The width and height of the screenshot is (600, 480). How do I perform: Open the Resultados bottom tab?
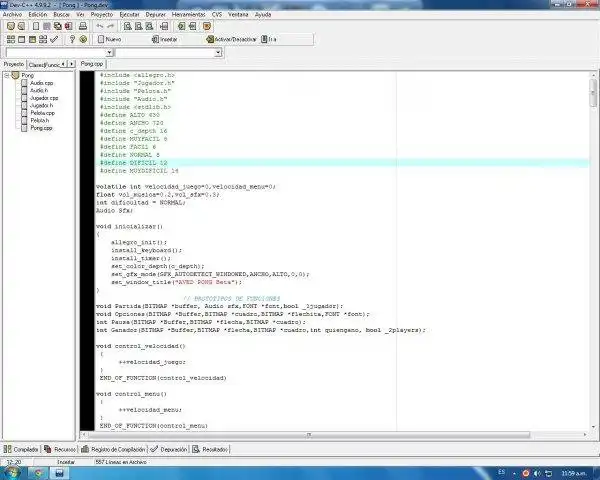coord(210,449)
